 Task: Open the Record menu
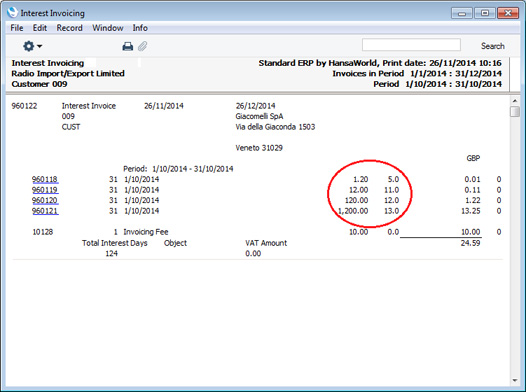click(x=69, y=28)
